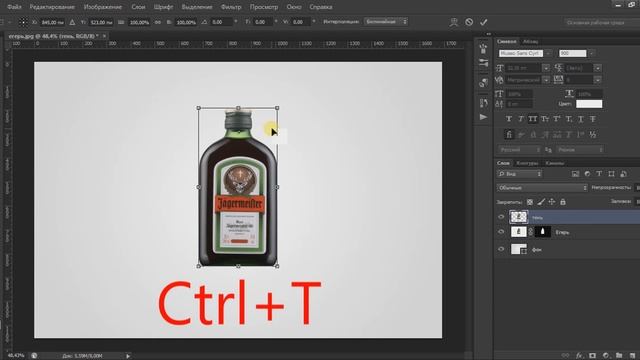The height and width of the screenshot is (360, 640).
Task: Filter layers by pixel type icon
Action: (575, 174)
